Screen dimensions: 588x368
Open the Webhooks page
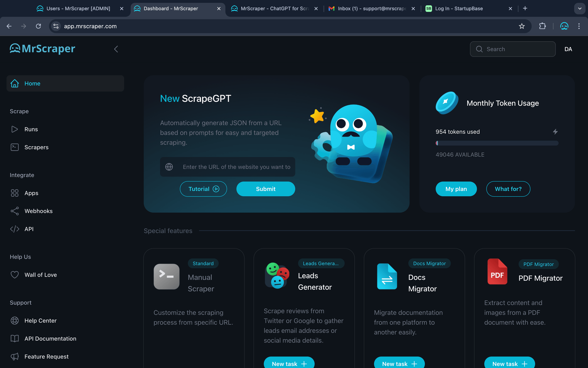click(38, 211)
